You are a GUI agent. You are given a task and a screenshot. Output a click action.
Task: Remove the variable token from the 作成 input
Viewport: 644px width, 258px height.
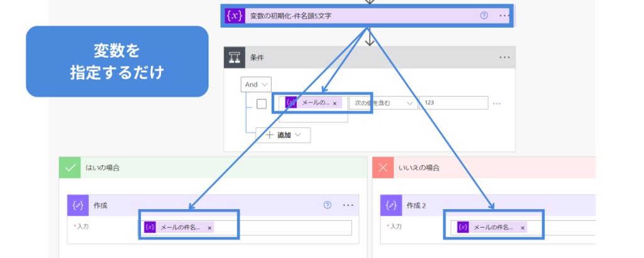coord(209,228)
